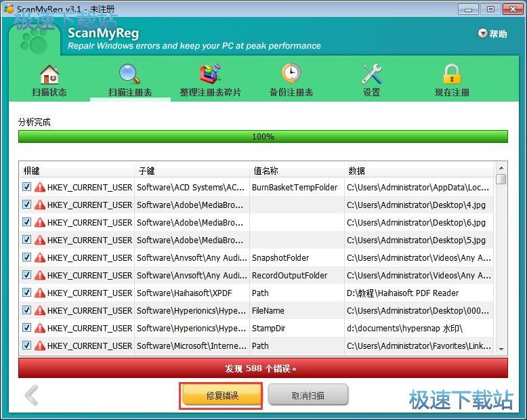Uncheck the Desktop\4.jpg entry checkbox

[26, 205]
